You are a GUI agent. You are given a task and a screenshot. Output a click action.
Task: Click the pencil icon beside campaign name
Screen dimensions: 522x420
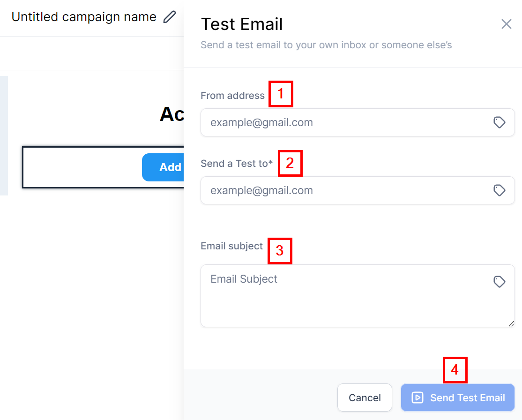169,17
